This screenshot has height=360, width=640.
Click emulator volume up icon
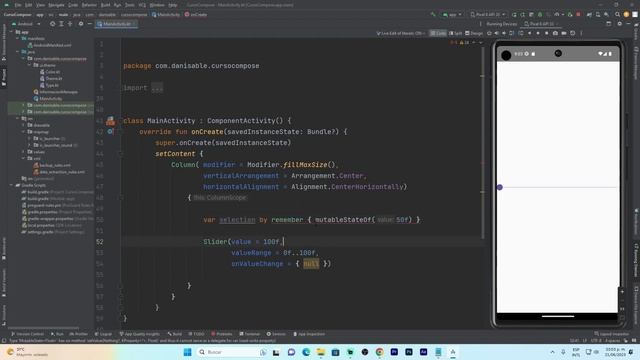[x=496, y=33]
